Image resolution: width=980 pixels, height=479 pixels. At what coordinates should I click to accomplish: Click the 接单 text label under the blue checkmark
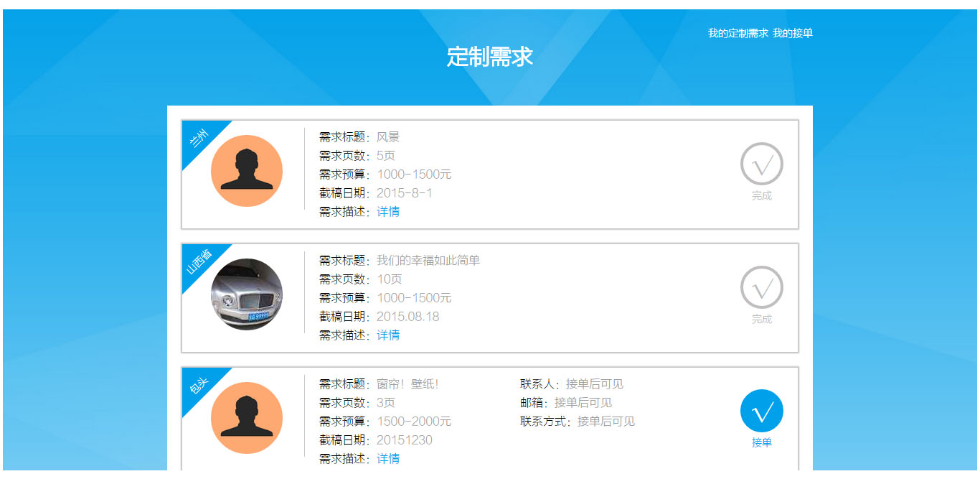coord(761,443)
